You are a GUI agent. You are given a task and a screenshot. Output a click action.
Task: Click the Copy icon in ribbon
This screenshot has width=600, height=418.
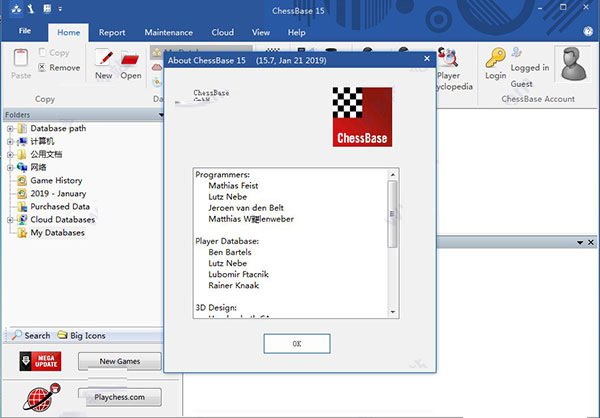[x=42, y=52]
